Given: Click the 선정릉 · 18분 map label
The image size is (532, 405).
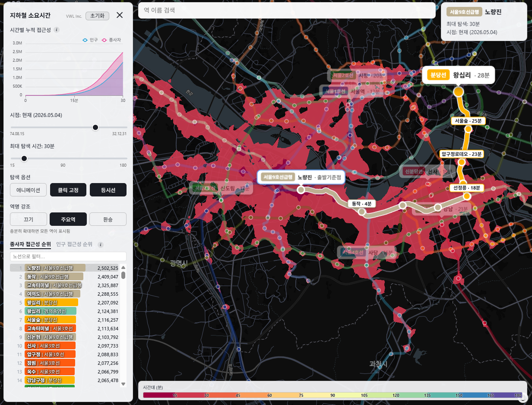Looking at the screenshot, I should coord(467,188).
